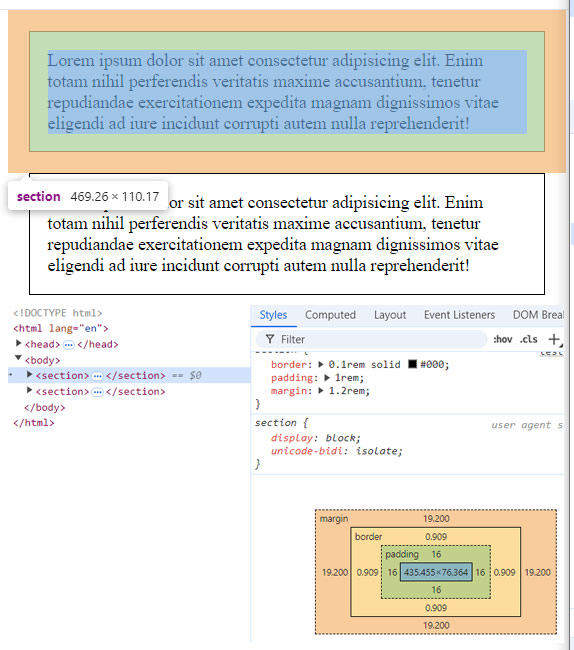Screen dimensions: 574x650
Task: Click the Filter styles input field
Action: [x=371, y=340]
